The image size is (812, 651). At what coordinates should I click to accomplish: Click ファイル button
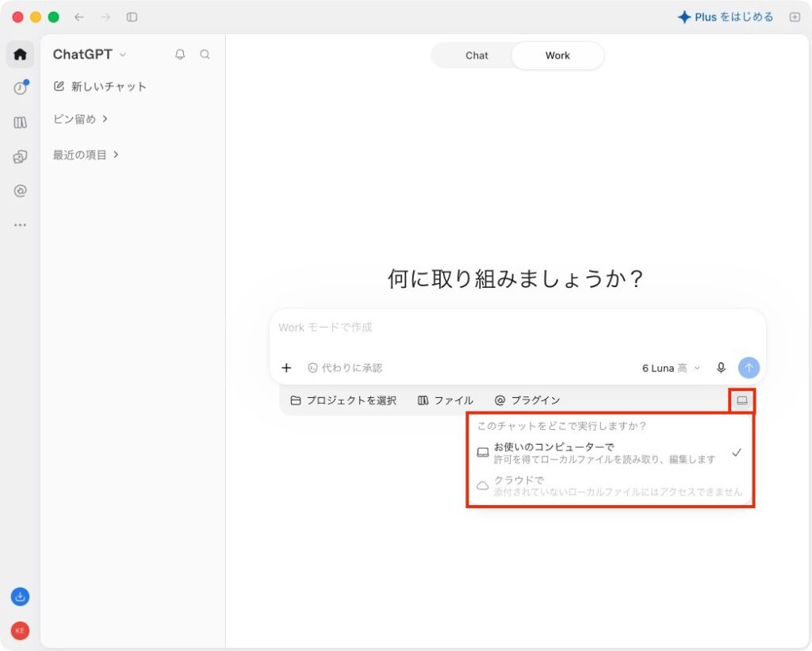446,400
